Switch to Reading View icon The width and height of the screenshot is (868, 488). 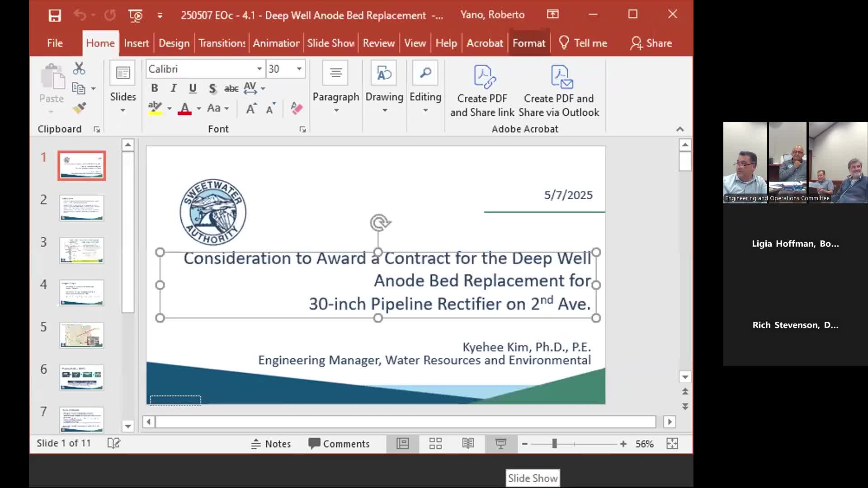[x=468, y=443]
